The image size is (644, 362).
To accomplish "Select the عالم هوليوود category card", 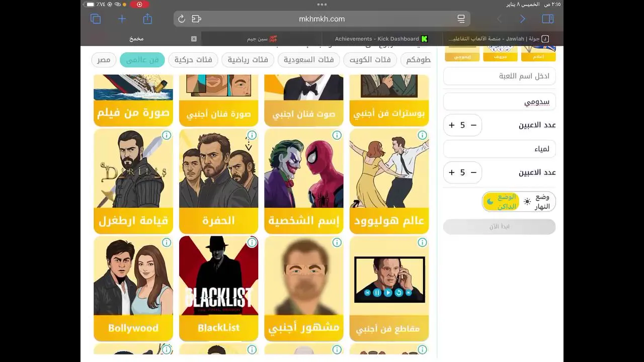I will click(x=389, y=182).
